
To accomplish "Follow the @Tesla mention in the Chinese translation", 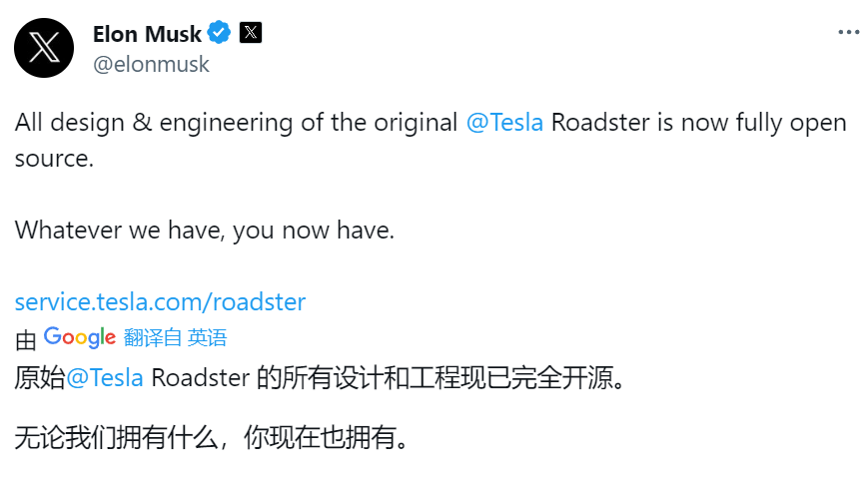I will pos(105,378).
